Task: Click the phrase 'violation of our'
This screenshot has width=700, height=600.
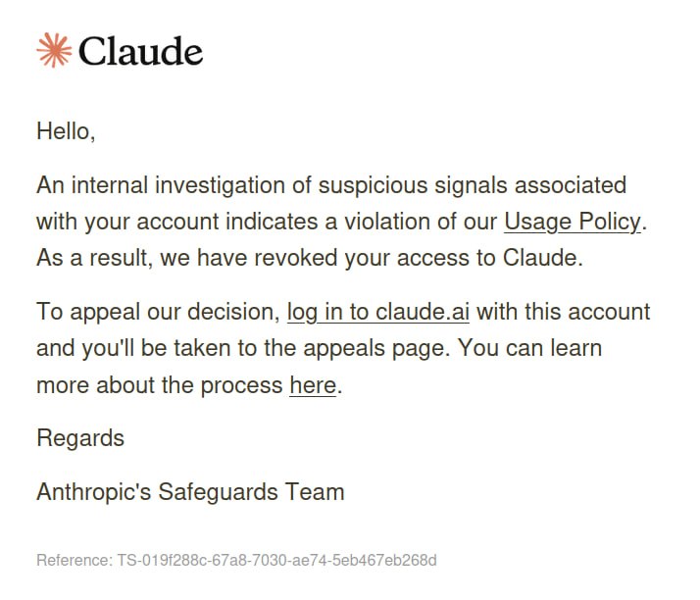Action: click(421, 222)
